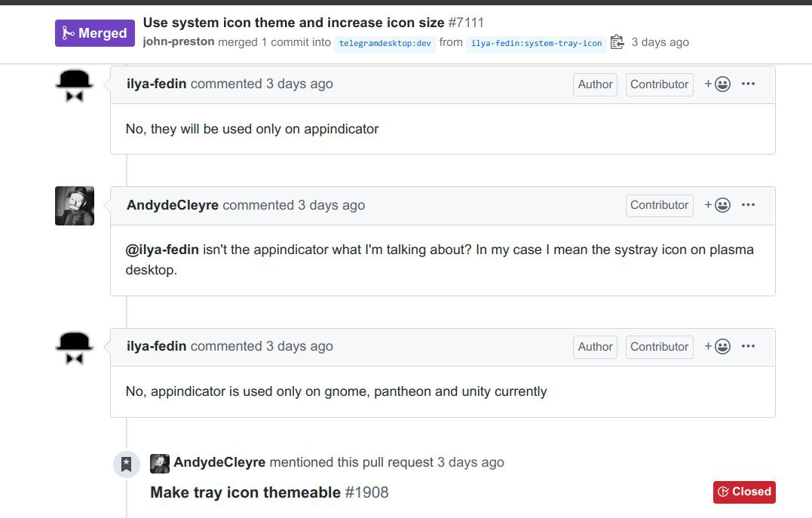
Task: Open the ilya-fedin:system-tray-icon branch link
Action: 536,44
